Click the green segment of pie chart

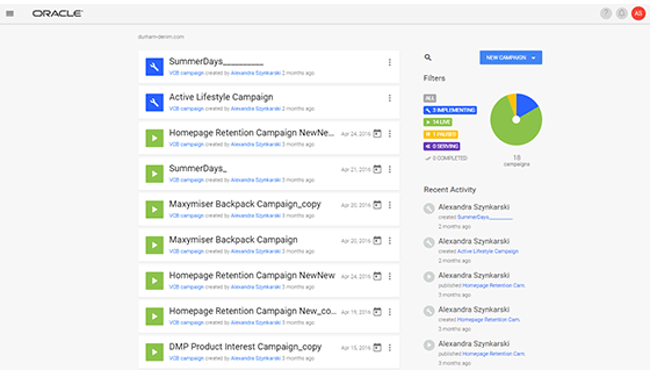coord(512,131)
